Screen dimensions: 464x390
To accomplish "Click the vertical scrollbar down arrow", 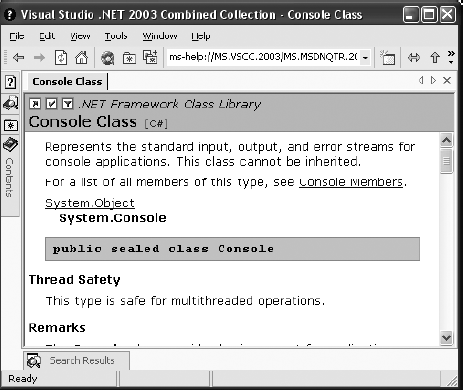I will pyautogui.click(x=446, y=338).
